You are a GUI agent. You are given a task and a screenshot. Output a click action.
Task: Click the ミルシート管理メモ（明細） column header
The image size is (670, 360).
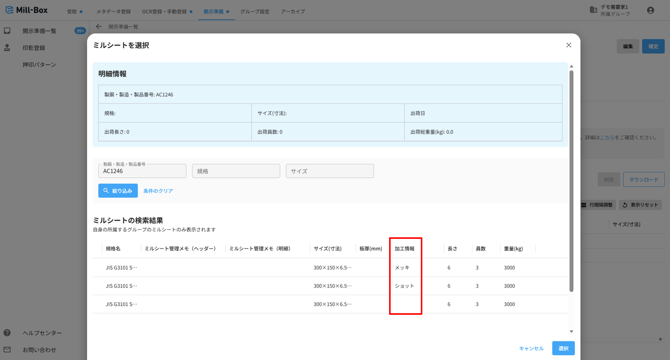tap(260, 249)
